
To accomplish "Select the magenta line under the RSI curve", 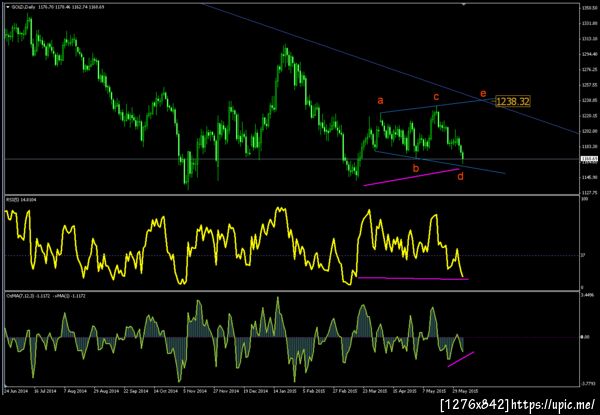I will [x=413, y=278].
